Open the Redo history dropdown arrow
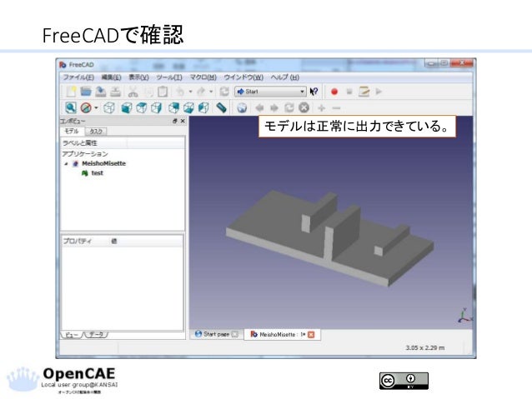The height and width of the screenshot is (399, 532). tap(211, 92)
